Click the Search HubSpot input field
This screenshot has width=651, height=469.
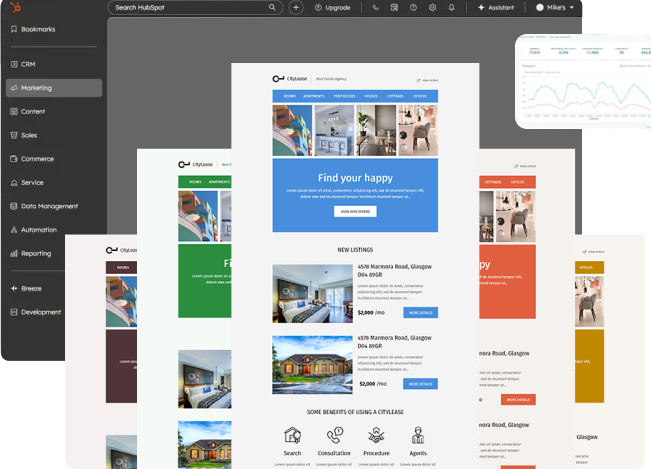coord(195,7)
